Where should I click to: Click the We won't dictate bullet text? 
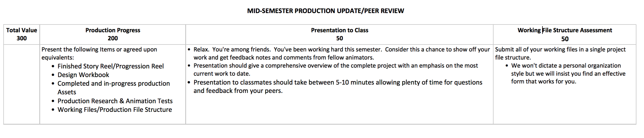pyautogui.click(x=566, y=66)
